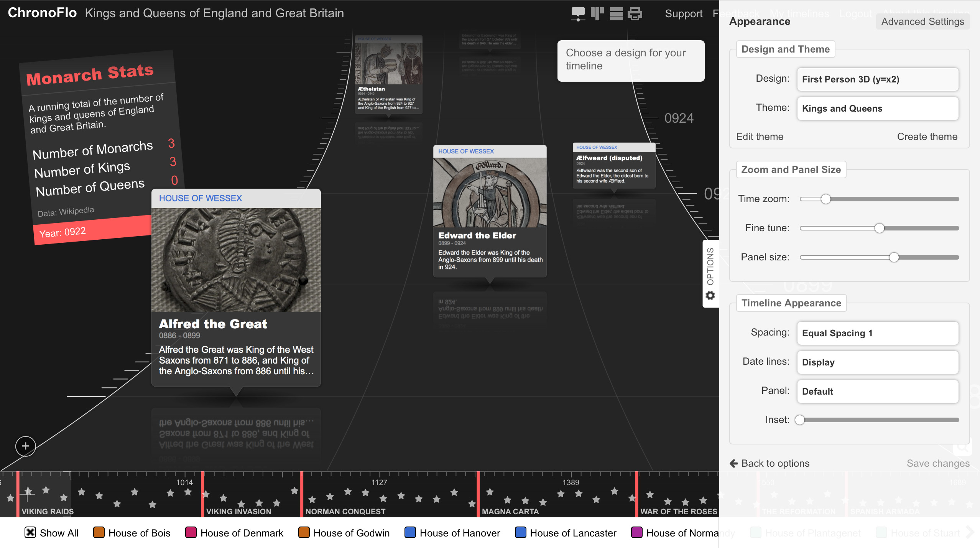This screenshot has width=980, height=548.
Task: Toggle the House of Bois category
Action: (x=99, y=533)
